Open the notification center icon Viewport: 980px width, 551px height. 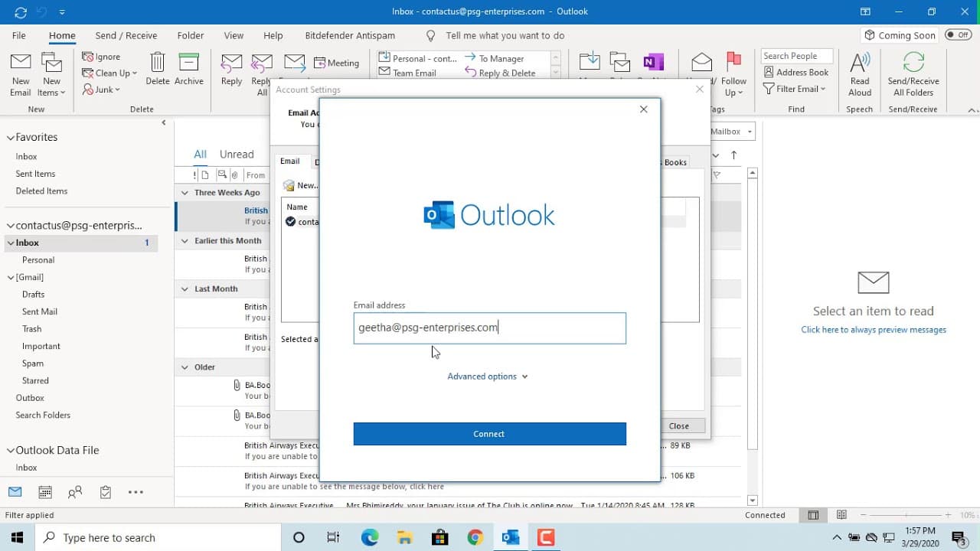958,537
